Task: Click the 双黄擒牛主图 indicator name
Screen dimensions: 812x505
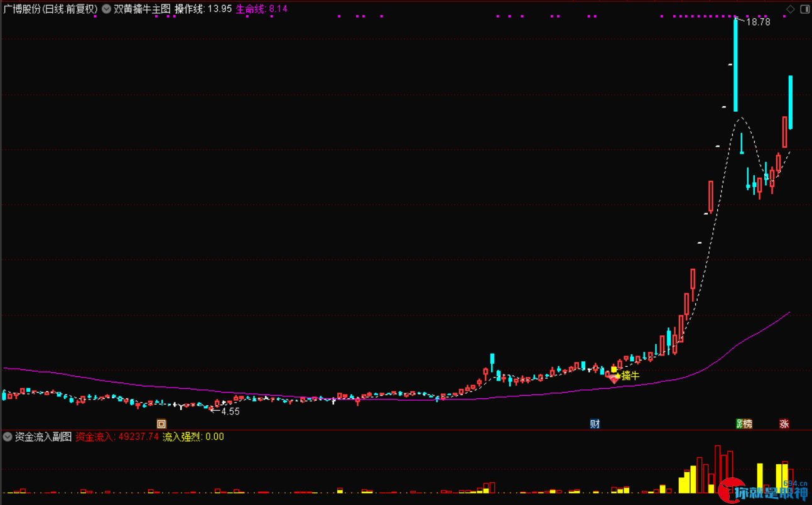Action: [142, 9]
